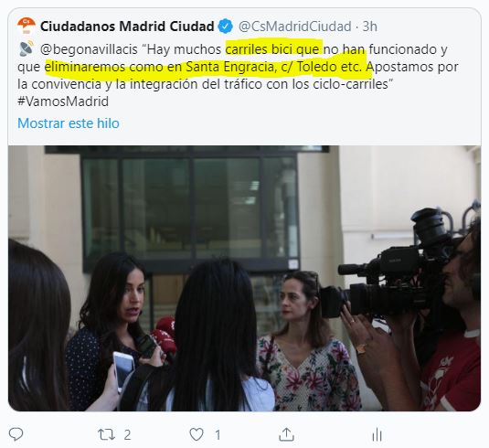
Task: Click the 3h timestamp
Action: point(369,27)
